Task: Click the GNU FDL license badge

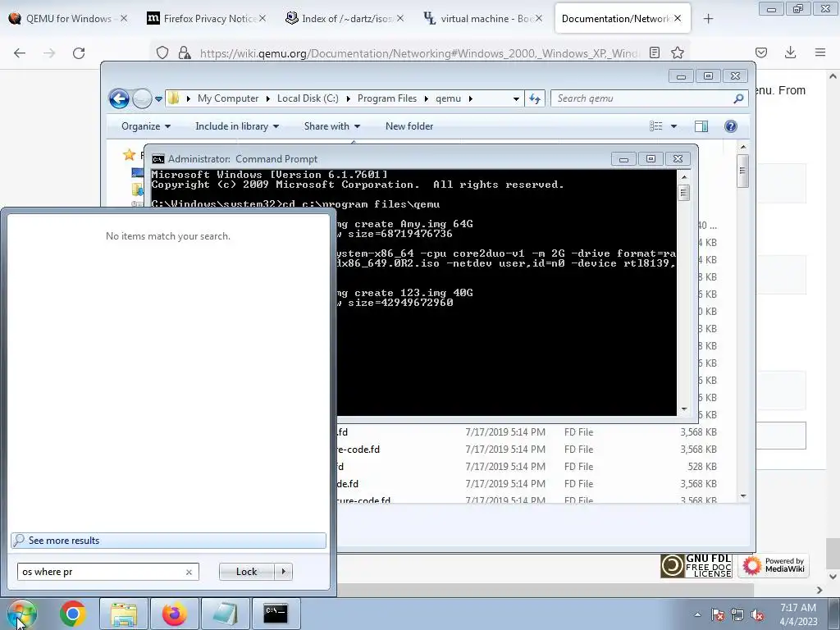Action: pos(696,566)
